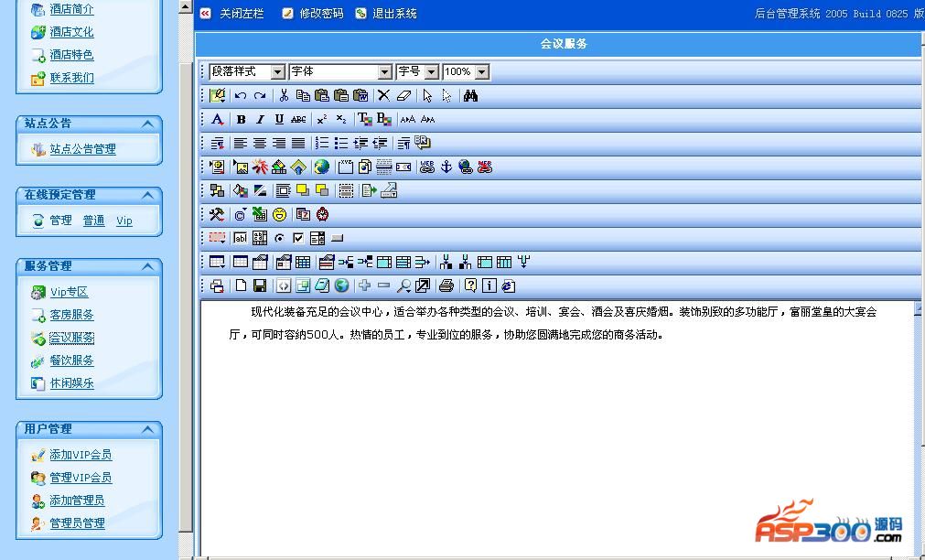
Task: Insert checkbox form element icon
Action: [x=298, y=239]
